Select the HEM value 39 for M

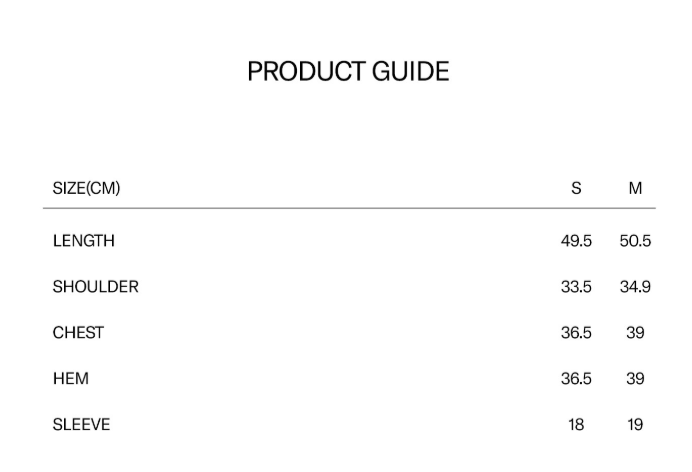click(x=635, y=379)
